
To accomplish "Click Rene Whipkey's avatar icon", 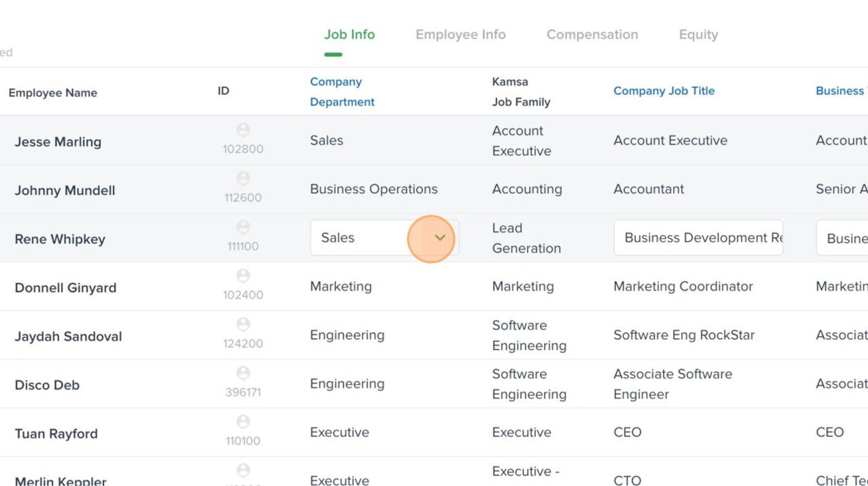I will 243,227.
